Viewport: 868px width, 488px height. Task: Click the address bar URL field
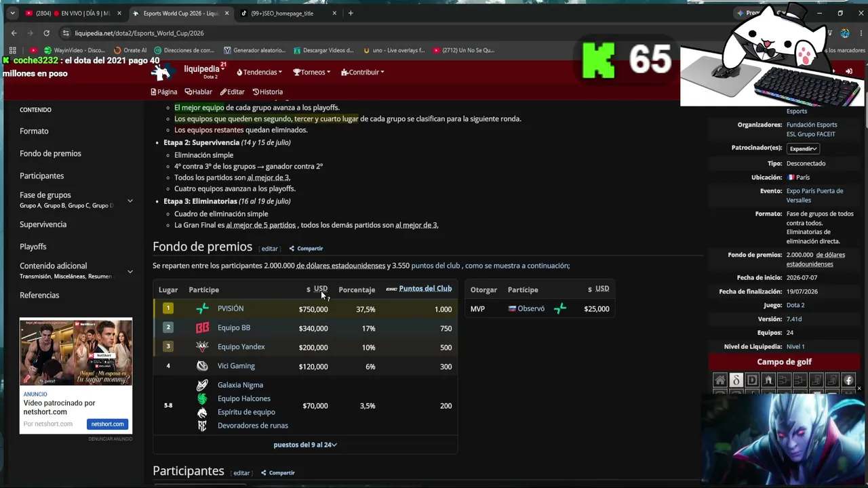(139, 33)
